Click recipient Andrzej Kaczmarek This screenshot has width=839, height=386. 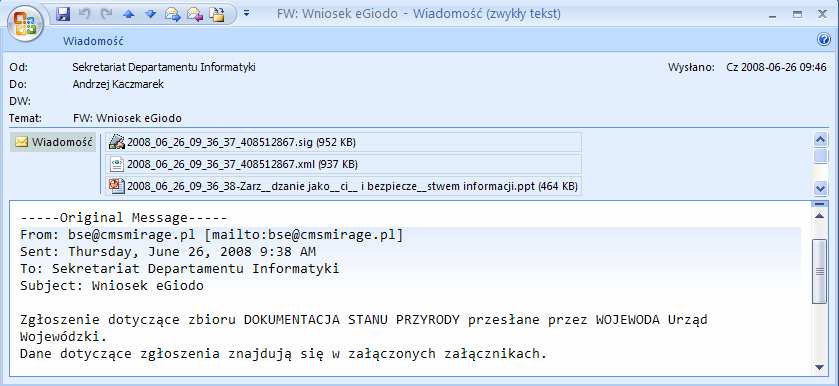tap(118, 84)
